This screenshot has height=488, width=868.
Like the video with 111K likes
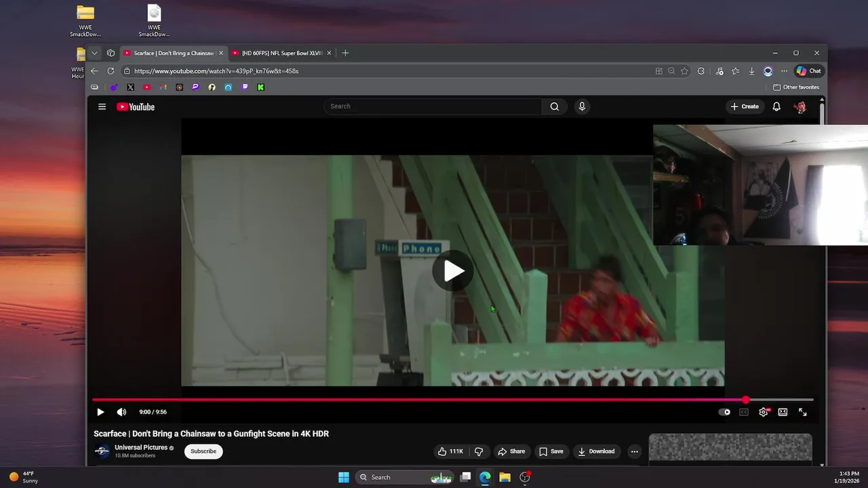click(x=451, y=451)
